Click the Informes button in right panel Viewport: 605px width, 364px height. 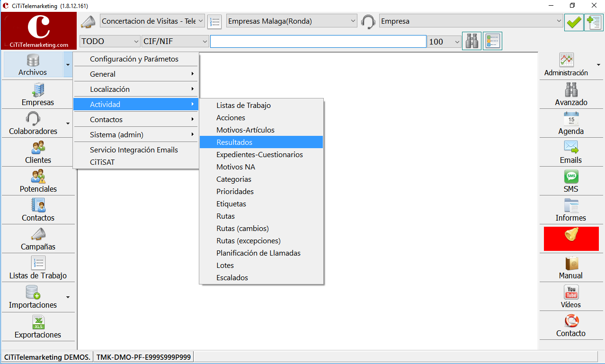point(571,210)
